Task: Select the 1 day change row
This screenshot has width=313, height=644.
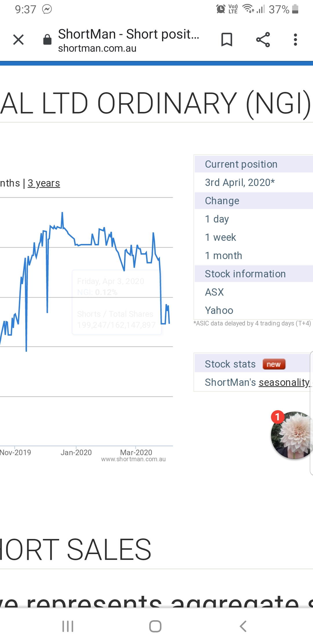Action: coord(254,219)
